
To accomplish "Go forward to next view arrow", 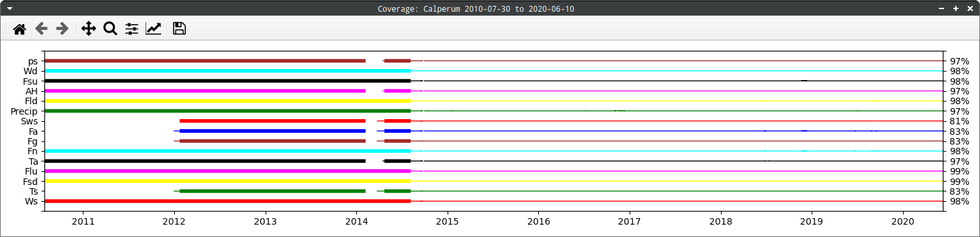I will coord(62,29).
